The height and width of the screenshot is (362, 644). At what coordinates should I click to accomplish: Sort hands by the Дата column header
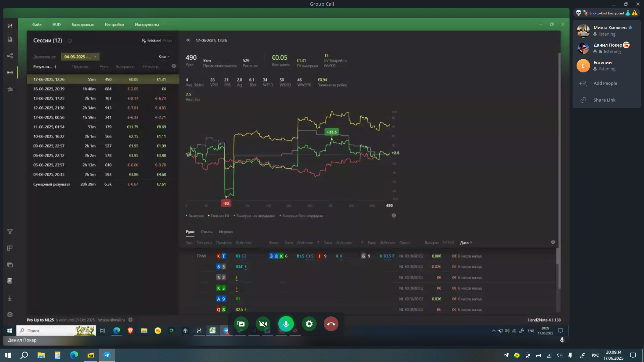tap(466, 243)
